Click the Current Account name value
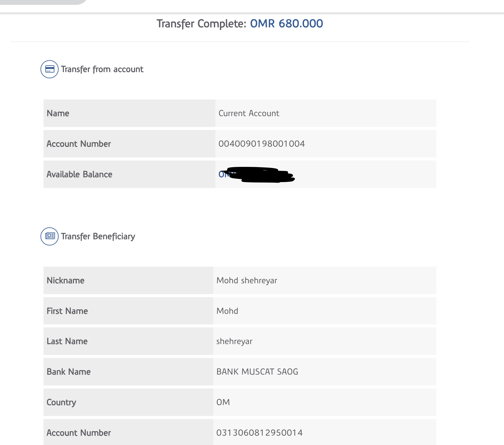The image size is (504, 445). (x=249, y=113)
